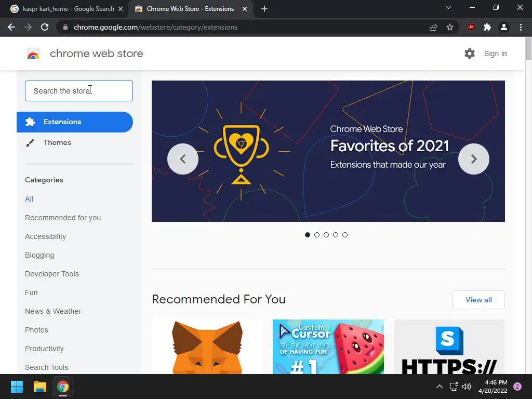
Task: Go back to the previous page
Action: tap(11, 27)
